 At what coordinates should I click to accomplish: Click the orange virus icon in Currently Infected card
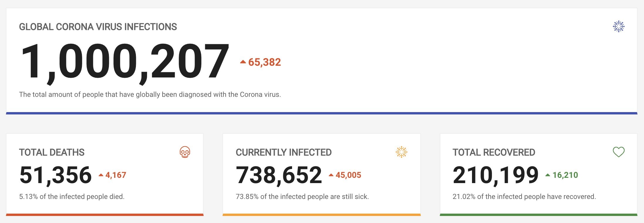[x=402, y=152]
